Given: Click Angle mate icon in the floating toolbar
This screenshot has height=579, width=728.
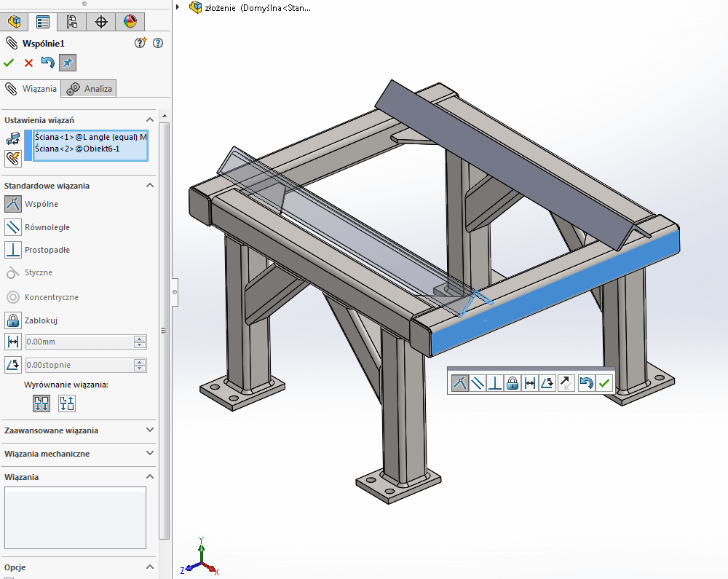Looking at the screenshot, I should click(548, 383).
